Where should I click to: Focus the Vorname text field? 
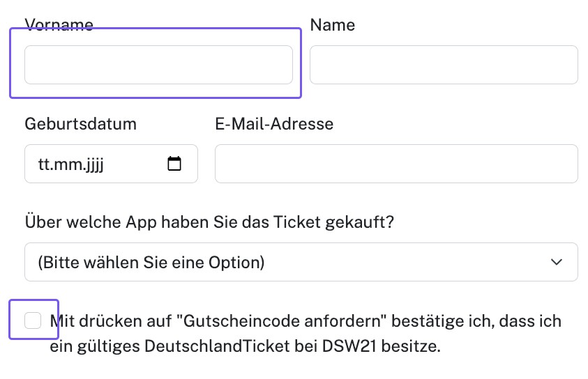click(x=158, y=65)
